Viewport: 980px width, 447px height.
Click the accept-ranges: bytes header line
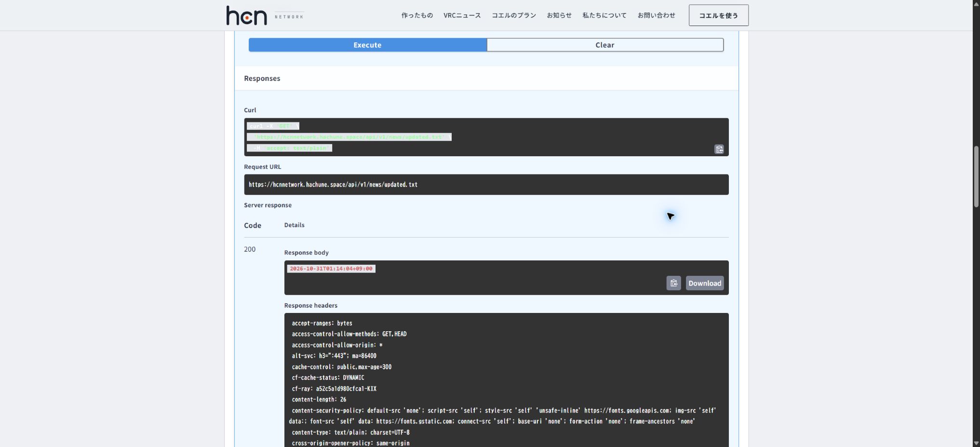tap(322, 323)
